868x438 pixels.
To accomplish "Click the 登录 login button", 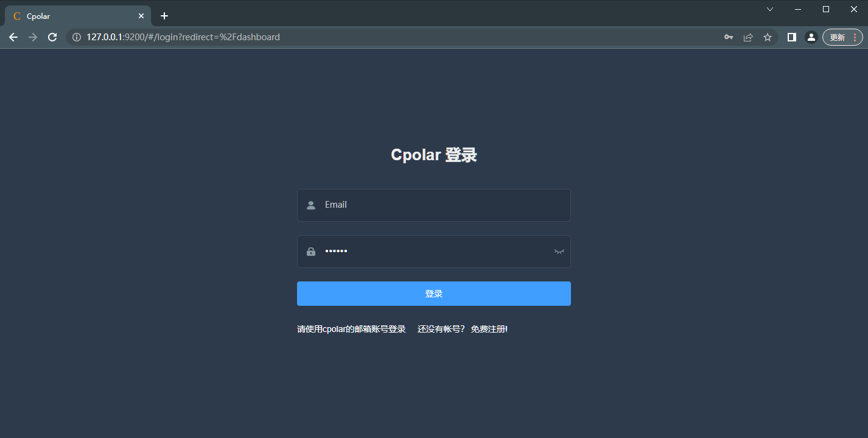I will (x=433, y=293).
